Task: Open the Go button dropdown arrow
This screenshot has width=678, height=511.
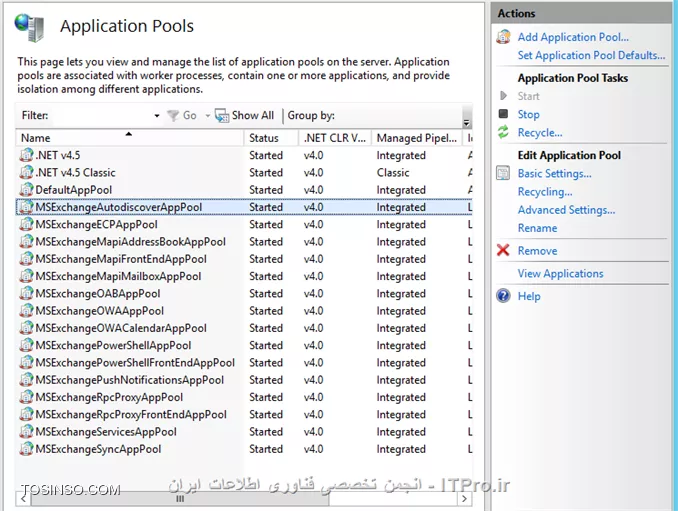Action: [208, 115]
